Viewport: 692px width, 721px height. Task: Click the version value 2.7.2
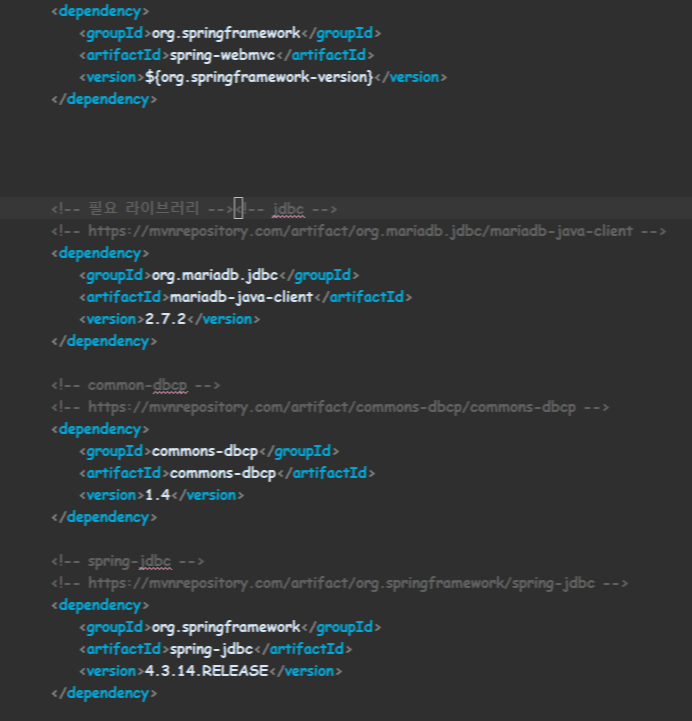click(x=165, y=319)
